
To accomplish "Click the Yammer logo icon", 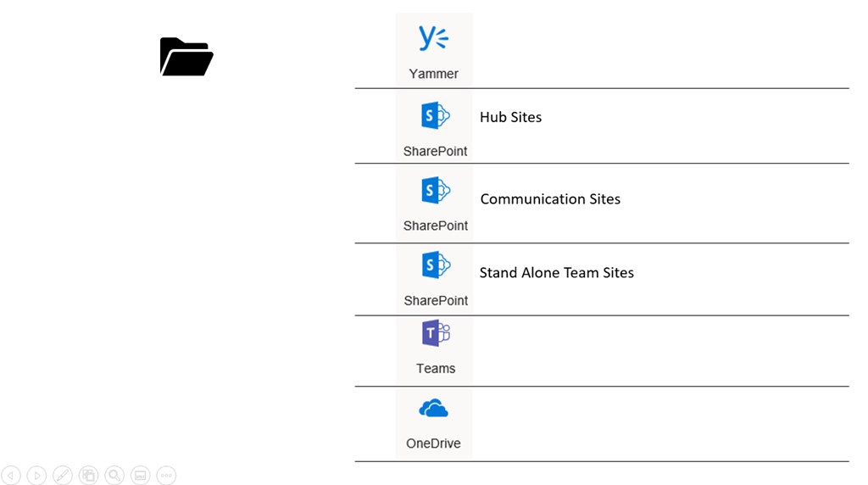I will pos(433,38).
